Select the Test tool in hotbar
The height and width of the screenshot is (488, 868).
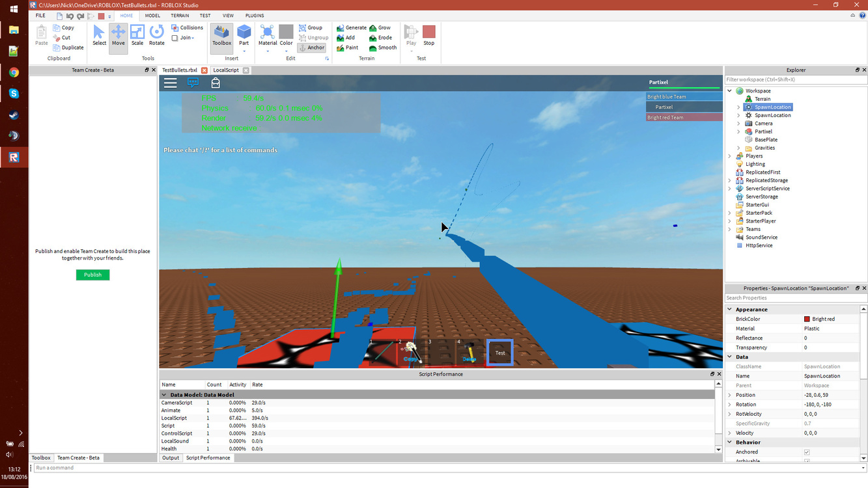[x=500, y=353]
